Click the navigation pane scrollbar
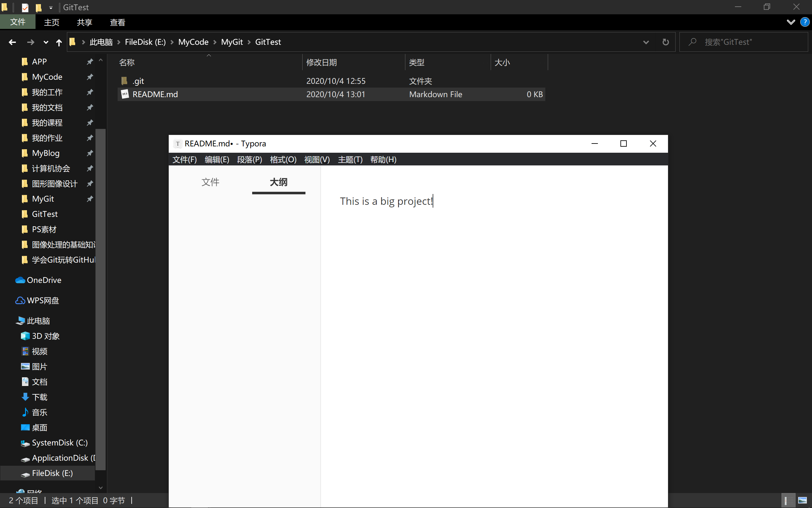The image size is (812, 508). point(101,299)
